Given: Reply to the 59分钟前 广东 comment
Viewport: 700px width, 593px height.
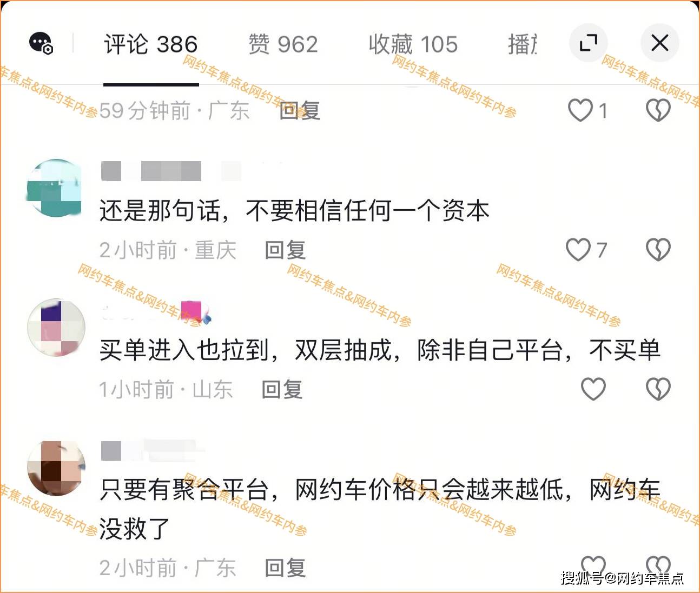Looking at the screenshot, I should click(x=300, y=111).
